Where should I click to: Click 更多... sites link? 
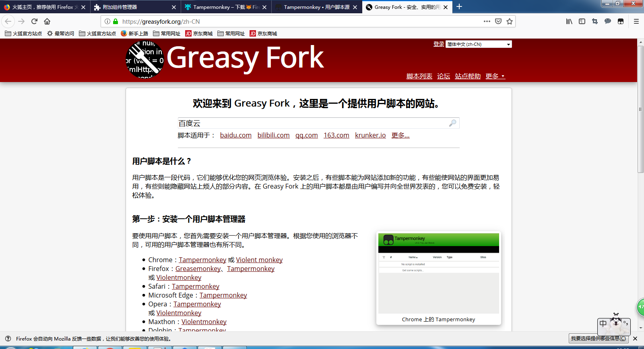pyautogui.click(x=400, y=135)
